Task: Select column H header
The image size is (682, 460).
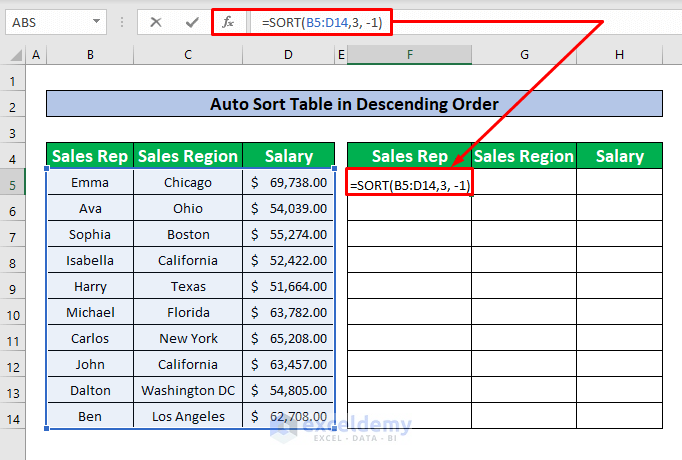Action: point(619,55)
